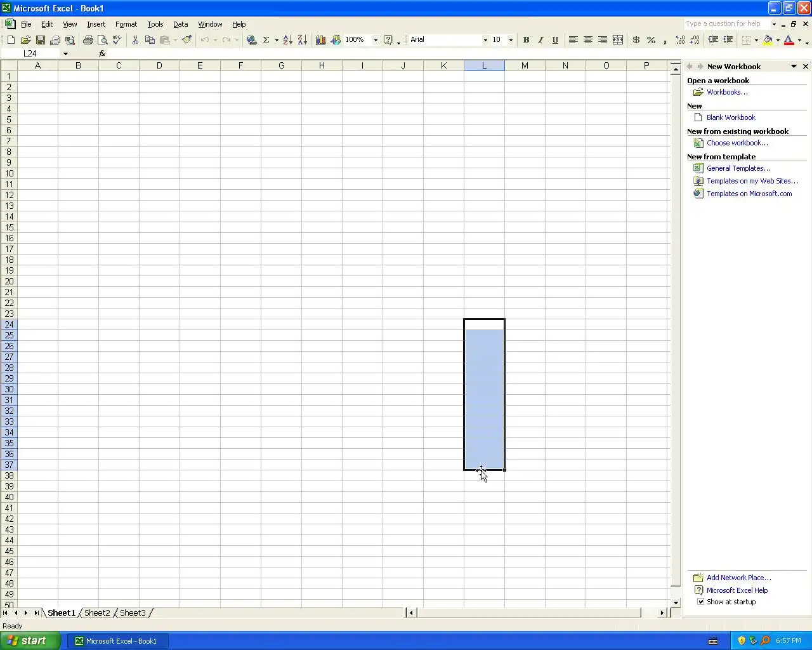Uncheck Show at startup checkbox

click(700, 602)
